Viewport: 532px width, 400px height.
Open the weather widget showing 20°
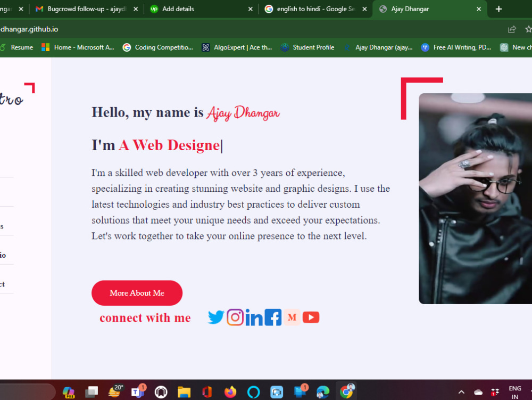coord(115,393)
